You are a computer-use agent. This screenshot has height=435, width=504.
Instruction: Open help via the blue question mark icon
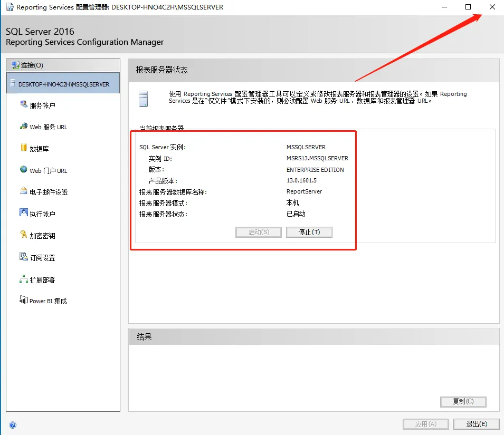point(13,425)
